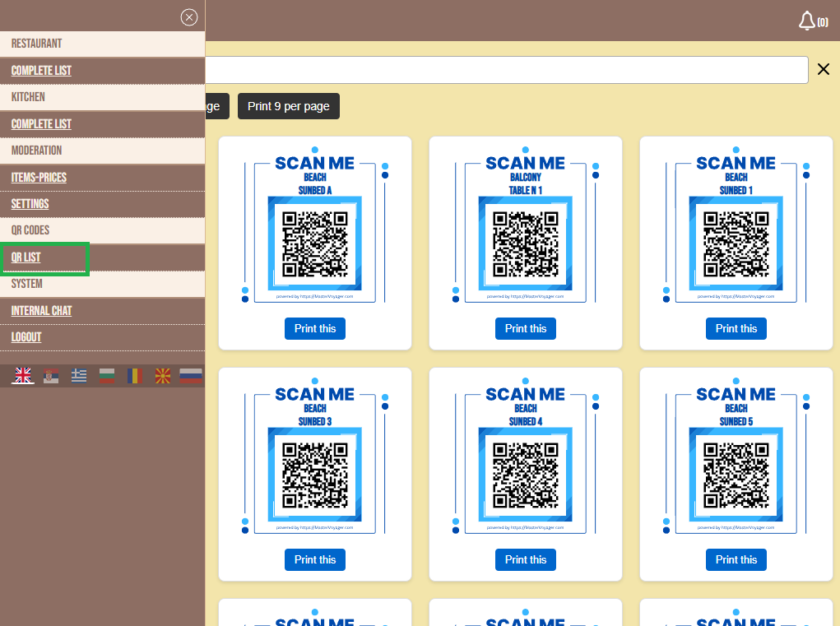Clear the search with the black X icon
This screenshot has height=626, width=840.
pyautogui.click(x=824, y=69)
